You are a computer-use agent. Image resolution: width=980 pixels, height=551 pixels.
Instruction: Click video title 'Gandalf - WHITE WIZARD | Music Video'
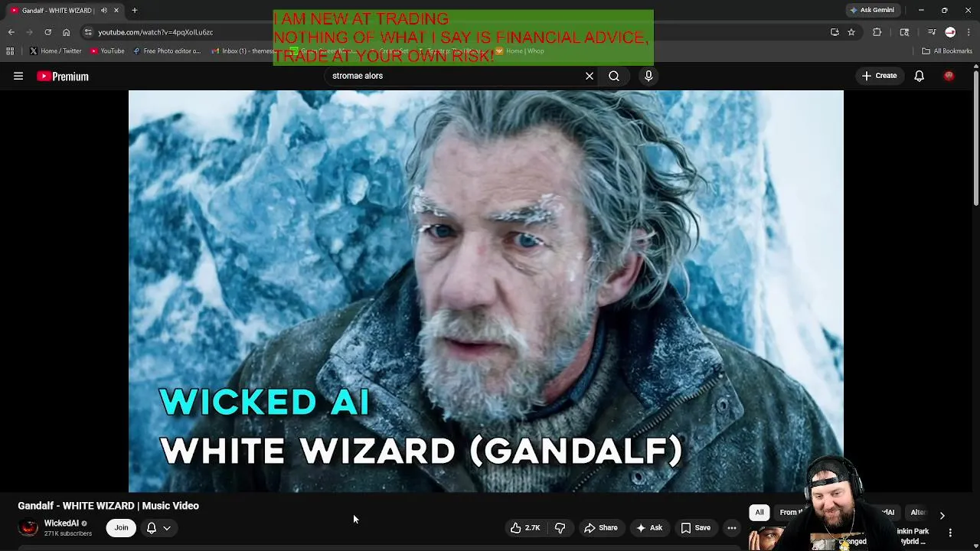108,506
